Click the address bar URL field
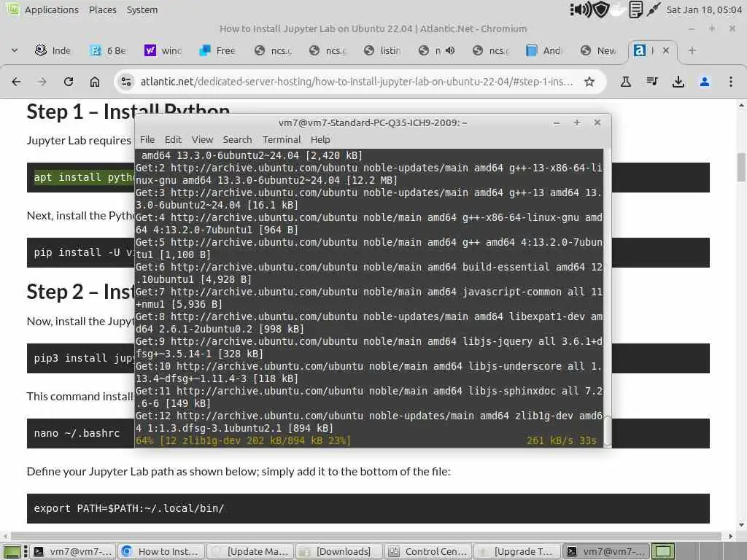 [x=356, y=82]
